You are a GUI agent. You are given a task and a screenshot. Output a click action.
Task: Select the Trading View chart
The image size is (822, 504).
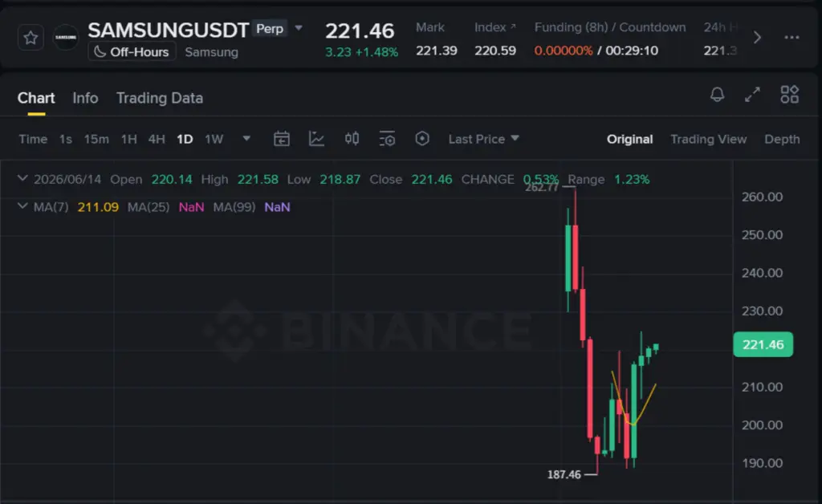(x=708, y=140)
